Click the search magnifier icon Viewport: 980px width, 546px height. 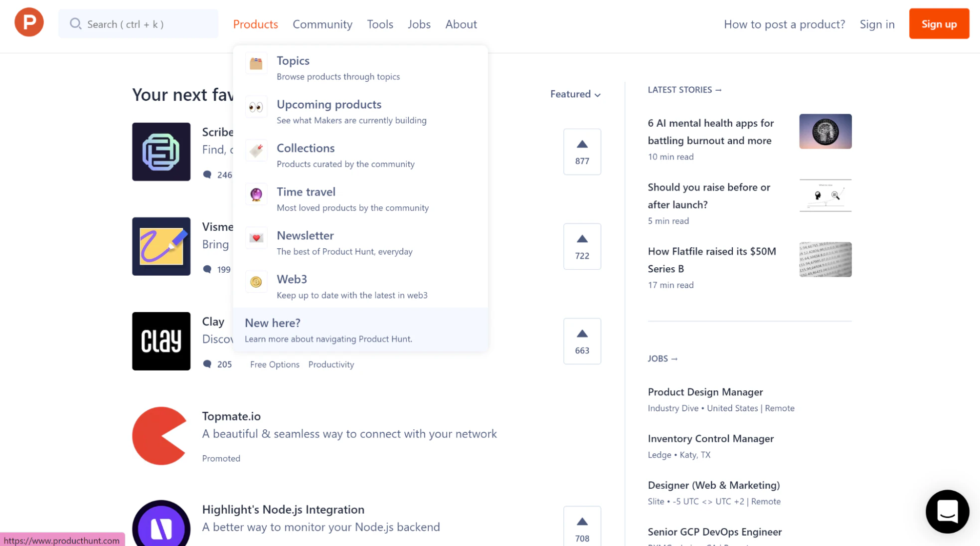75,23
